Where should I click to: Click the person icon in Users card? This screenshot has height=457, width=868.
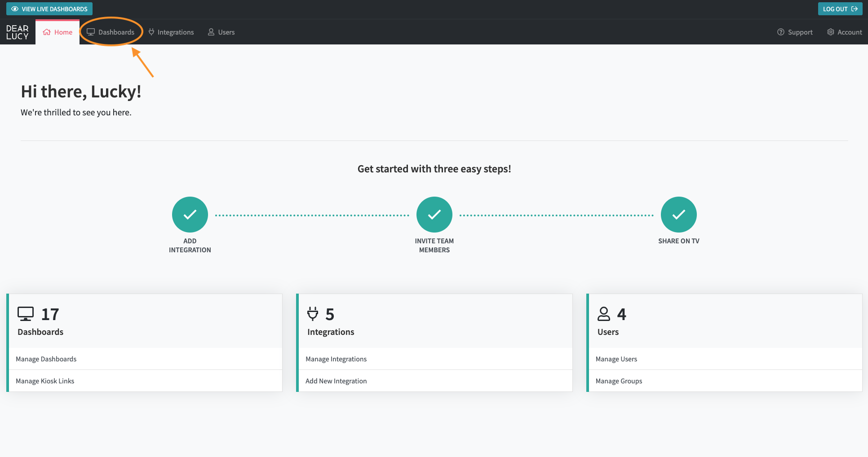coord(604,314)
